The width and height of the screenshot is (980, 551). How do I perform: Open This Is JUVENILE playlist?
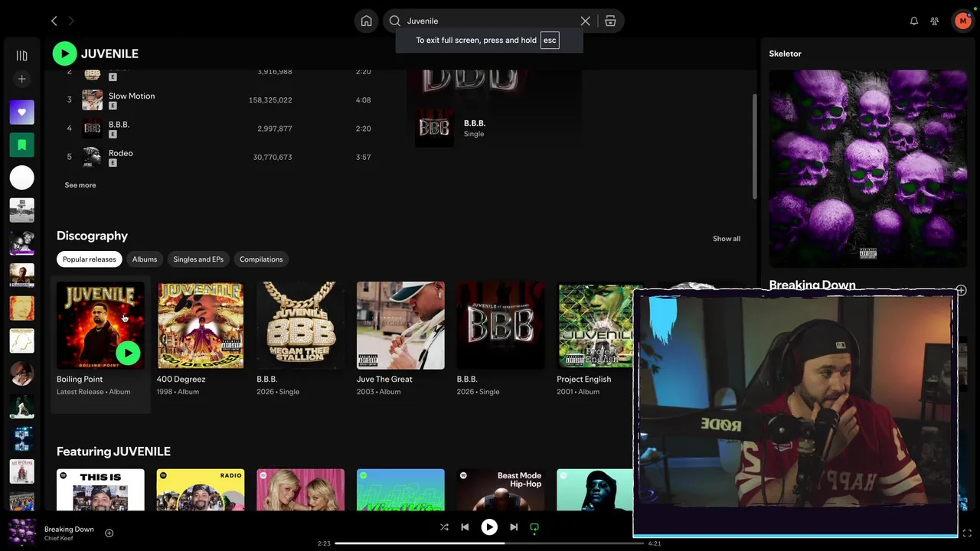(100, 490)
